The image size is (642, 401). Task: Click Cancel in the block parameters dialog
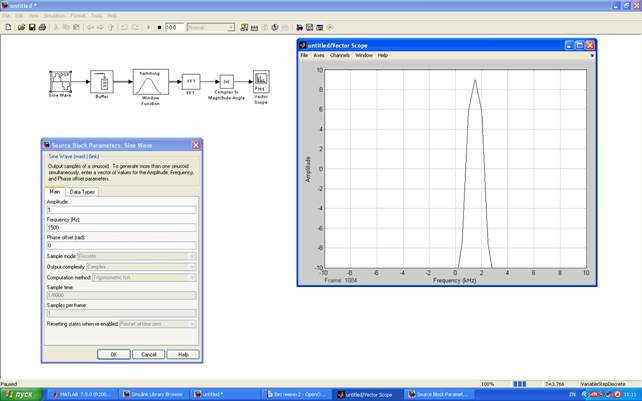(149, 354)
